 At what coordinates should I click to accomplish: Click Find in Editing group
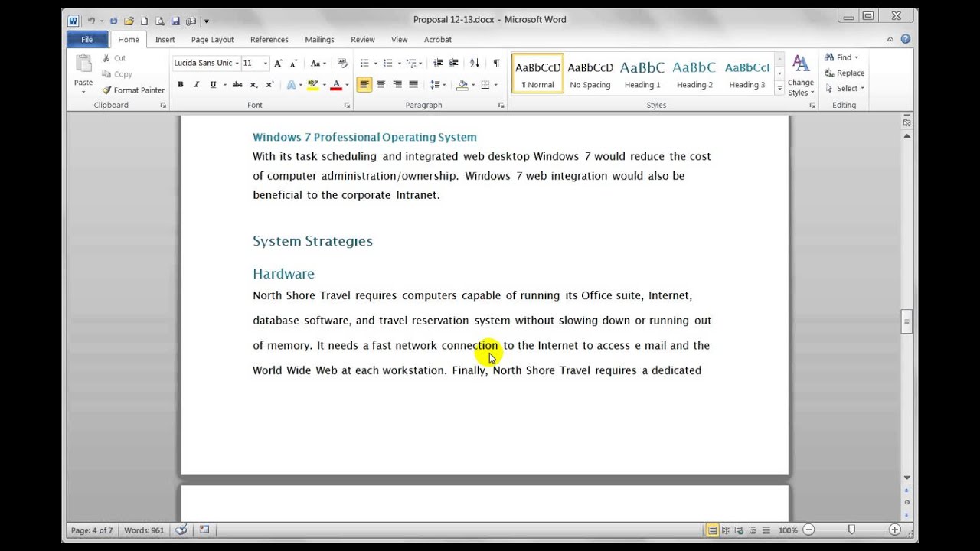[x=841, y=57]
